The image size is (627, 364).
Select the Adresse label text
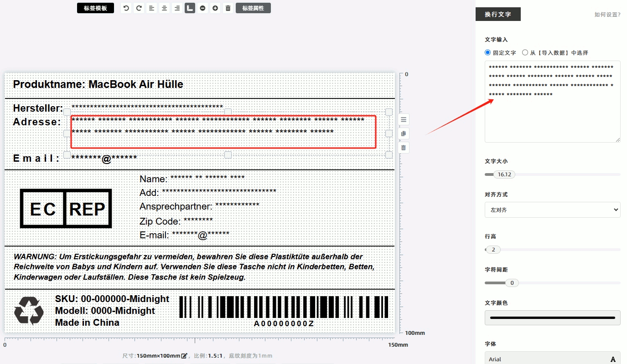tap(37, 122)
